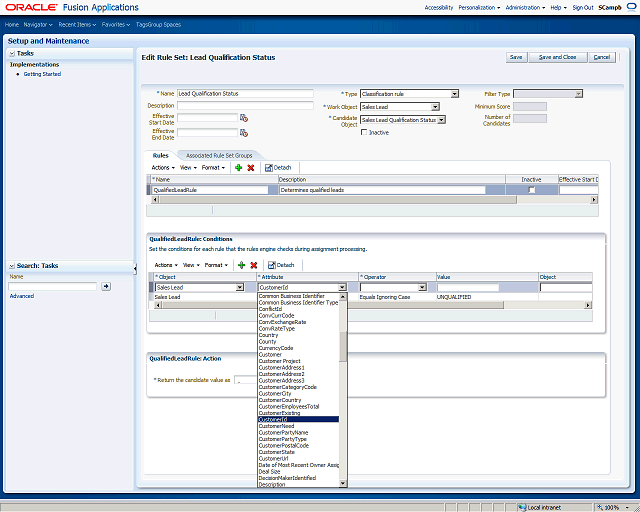Screen dimensions: 640x512
Task: Click Save and Close button
Action: coord(558,57)
